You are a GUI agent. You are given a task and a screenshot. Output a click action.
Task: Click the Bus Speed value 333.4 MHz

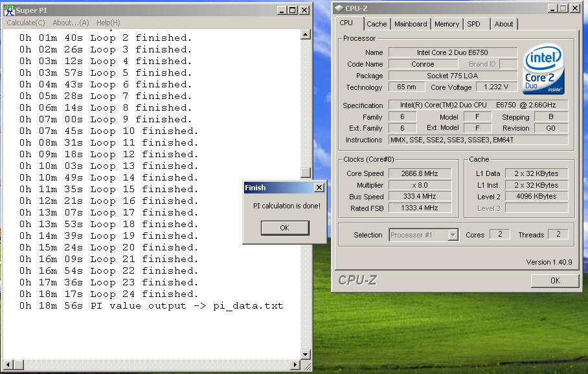pos(420,196)
